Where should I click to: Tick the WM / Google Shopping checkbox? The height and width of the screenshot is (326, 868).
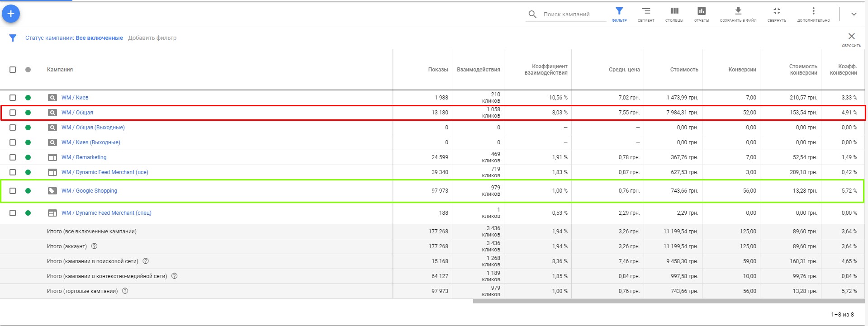(x=13, y=191)
